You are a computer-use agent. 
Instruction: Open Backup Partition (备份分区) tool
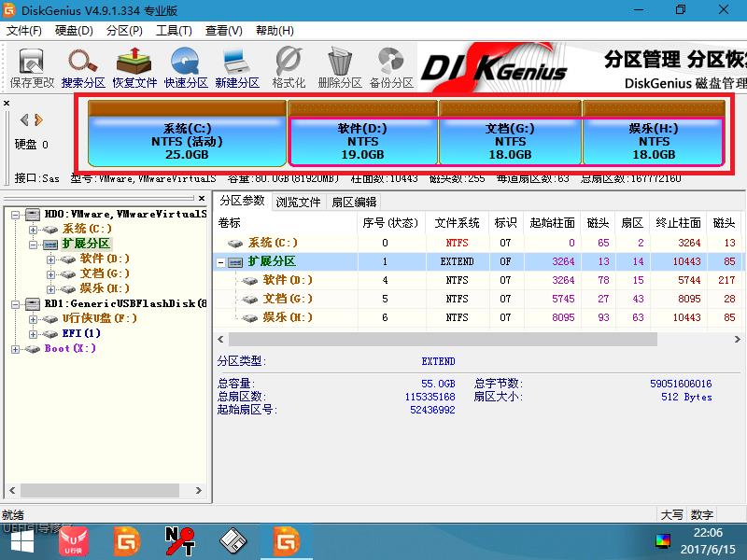[390, 65]
